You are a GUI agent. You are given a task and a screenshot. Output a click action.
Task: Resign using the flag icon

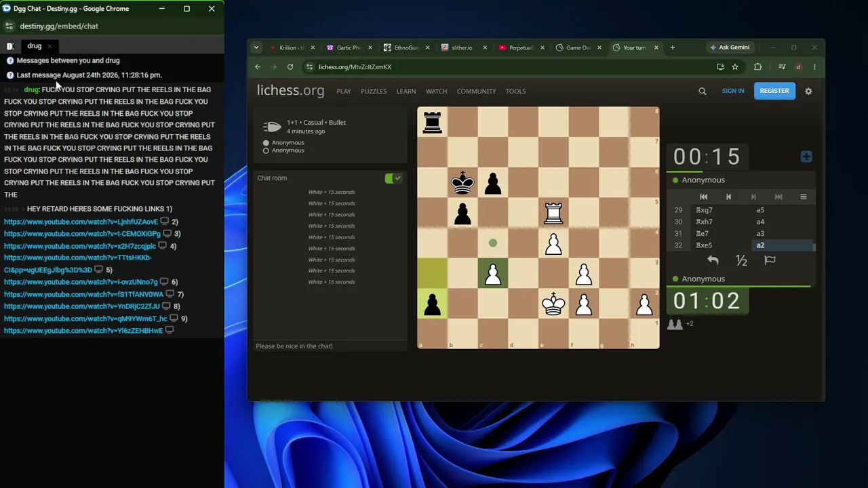tap(770, 260)
